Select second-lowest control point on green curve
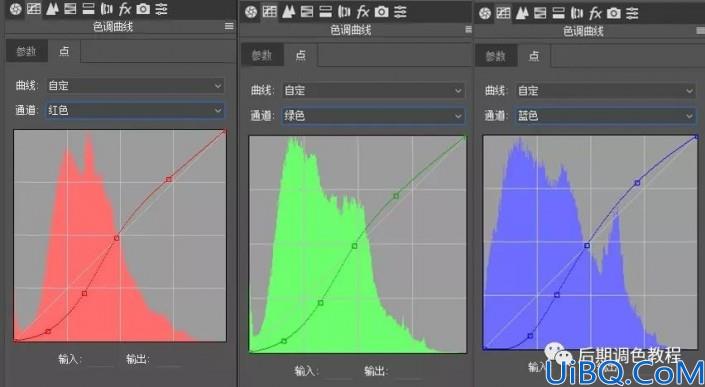The image size is (705, 387). (321, 303)
